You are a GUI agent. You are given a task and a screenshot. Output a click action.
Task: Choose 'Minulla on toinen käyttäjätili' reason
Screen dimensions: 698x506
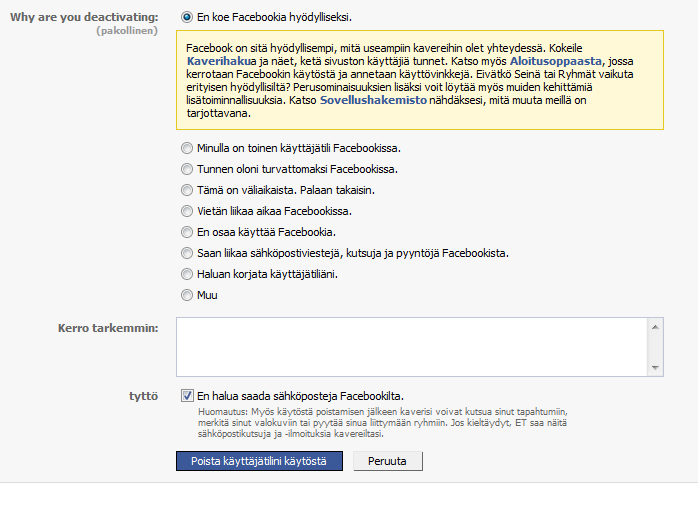click(187, 148)
